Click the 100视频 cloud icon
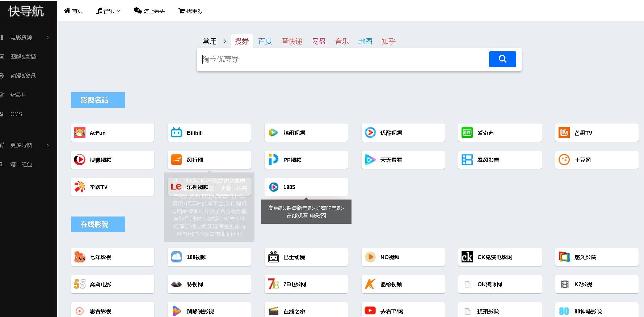This screenshot has height=317, width=644. 176,257
